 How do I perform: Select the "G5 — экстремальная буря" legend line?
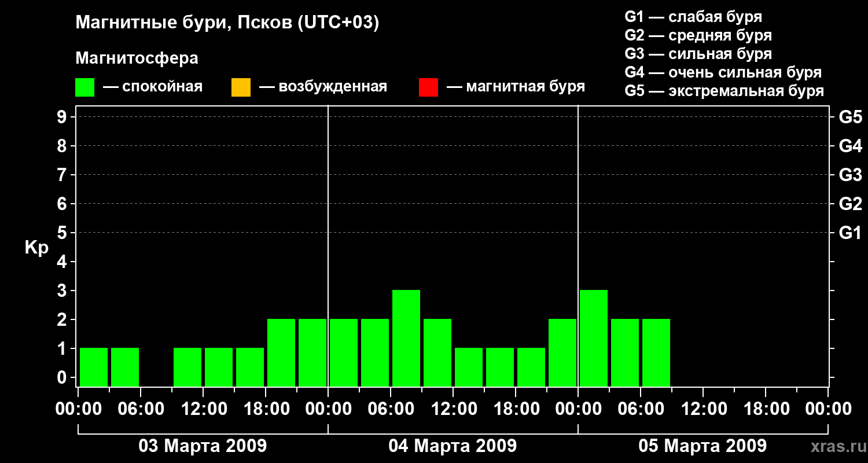[724, 91]
